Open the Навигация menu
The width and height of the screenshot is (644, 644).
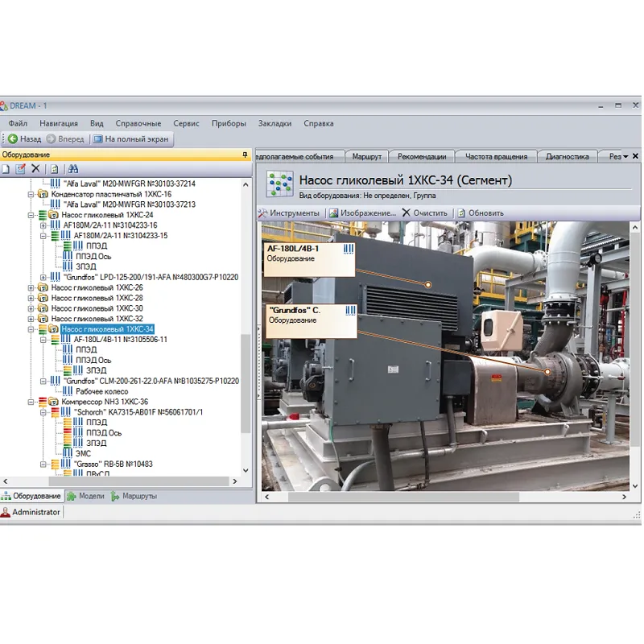pyautogui.click(x=59, y=123)
